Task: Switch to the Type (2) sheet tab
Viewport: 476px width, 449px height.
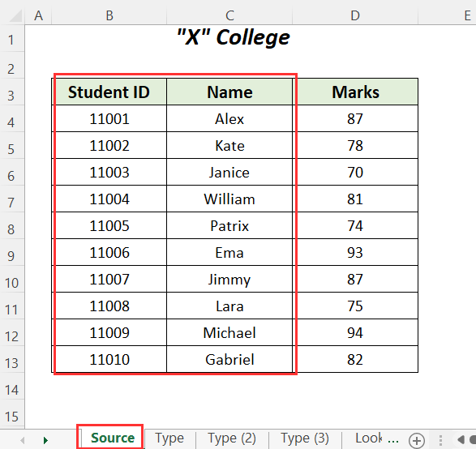Action: click(232, 438)
